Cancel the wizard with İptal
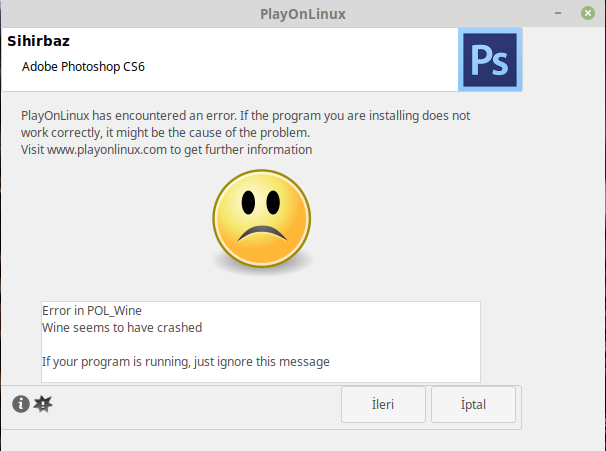 473,404
